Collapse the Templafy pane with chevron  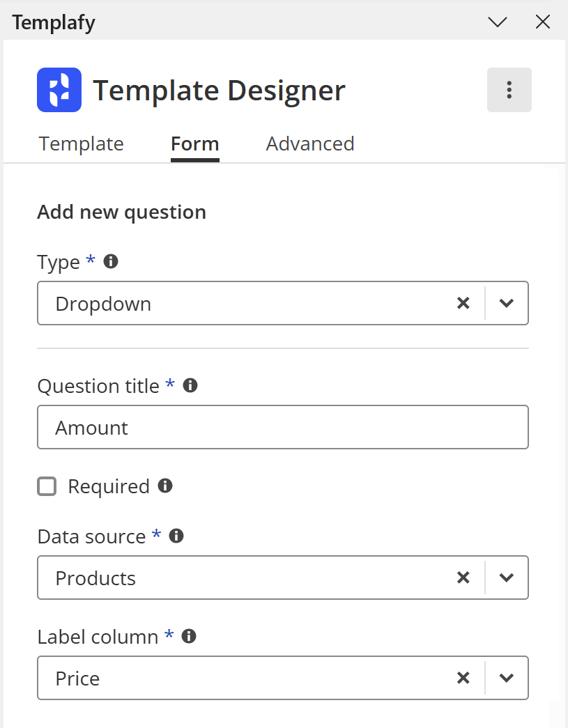(498, 22)
